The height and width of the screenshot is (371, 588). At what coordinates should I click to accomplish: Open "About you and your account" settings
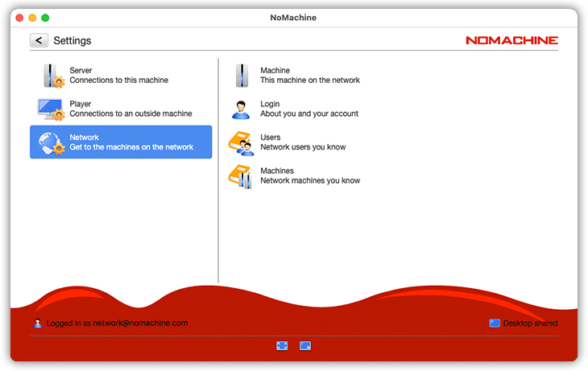pos(308,113)
